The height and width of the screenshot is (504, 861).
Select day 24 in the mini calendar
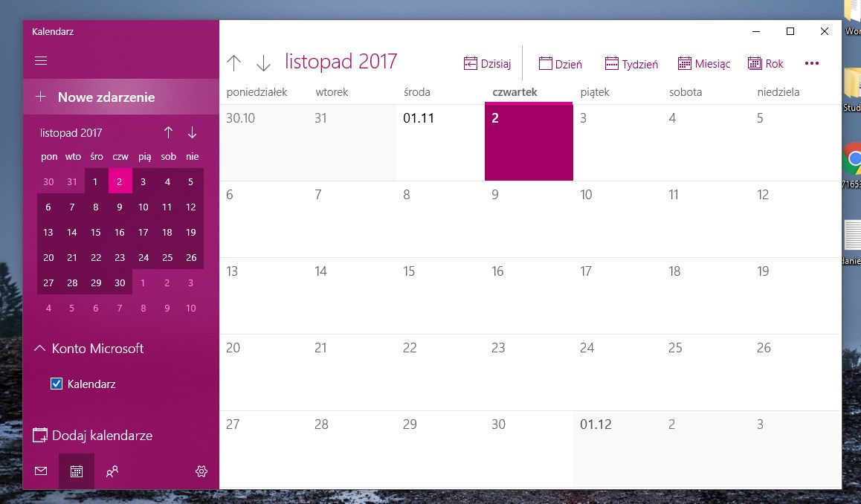143,257
